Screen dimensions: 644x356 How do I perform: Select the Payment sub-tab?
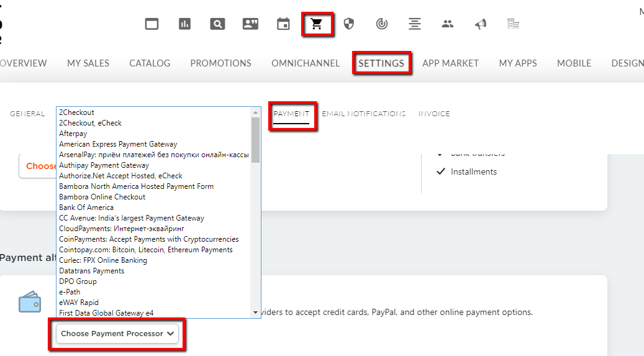tap(291, 114)
